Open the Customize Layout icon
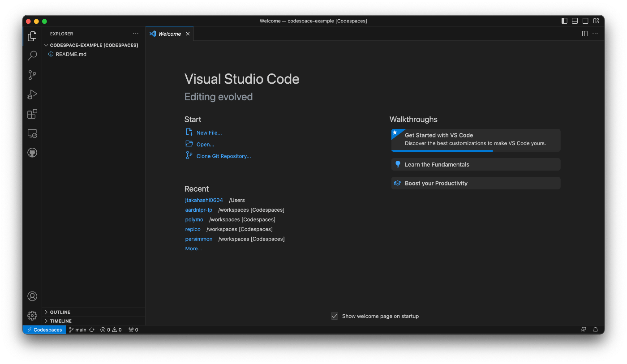The height and width of the screenshot is (364, 627). tap(596, 21)
